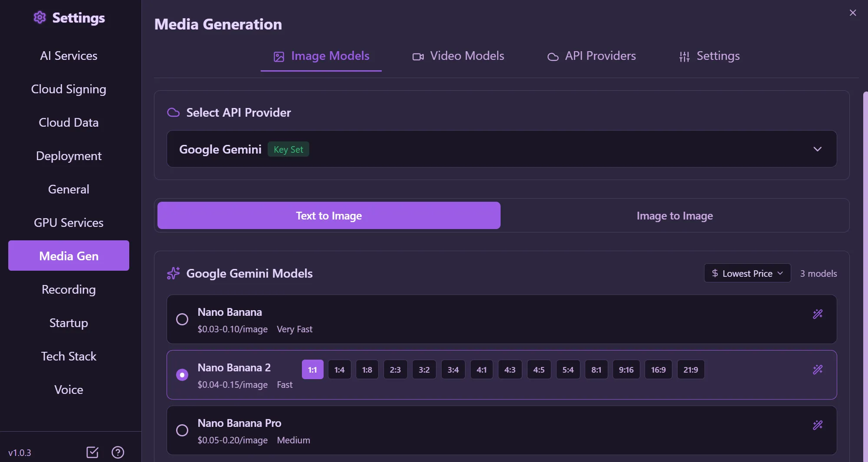Choose the 8:1 aspect ratio
868x462 pixels.
[x=596, y=370]
